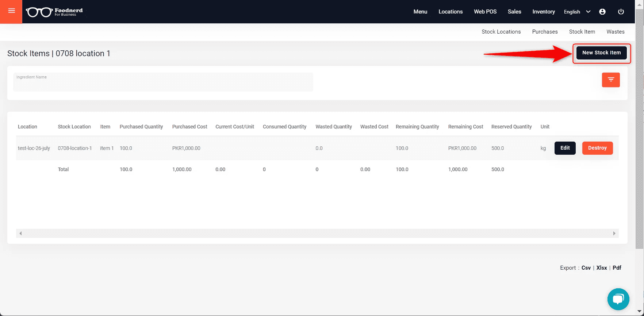Click the New Stock Item button

coord(601,53)
